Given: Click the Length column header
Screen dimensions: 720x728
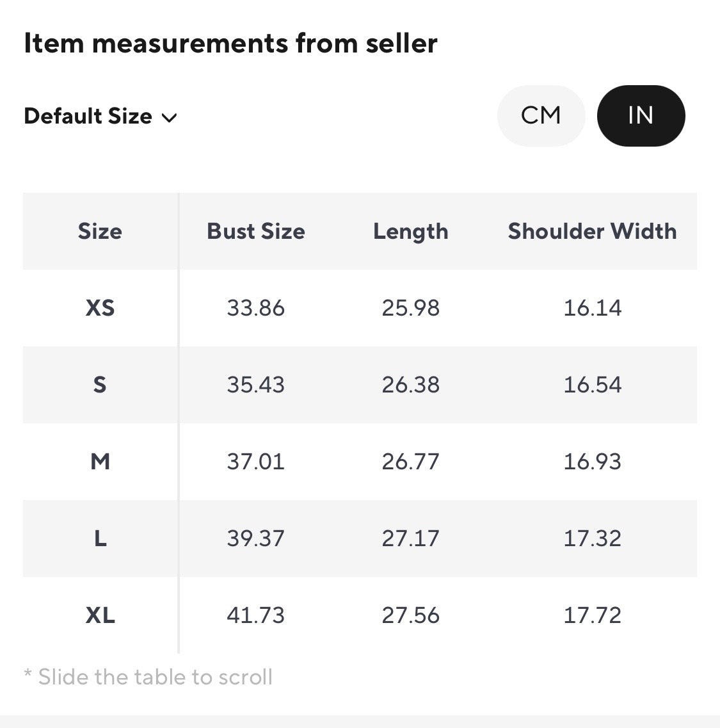Looking at the screenshot, I should coord(411,231).
